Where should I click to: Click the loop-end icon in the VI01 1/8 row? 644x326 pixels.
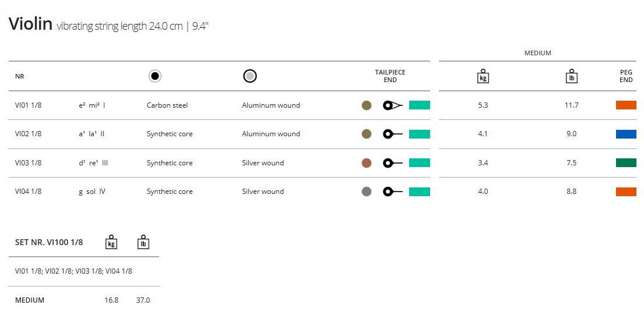coord(392,105)
